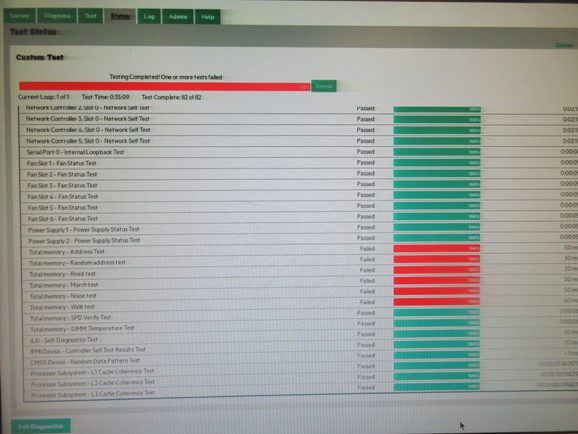Click the red progress bar for Address Test

coord(437,249)
